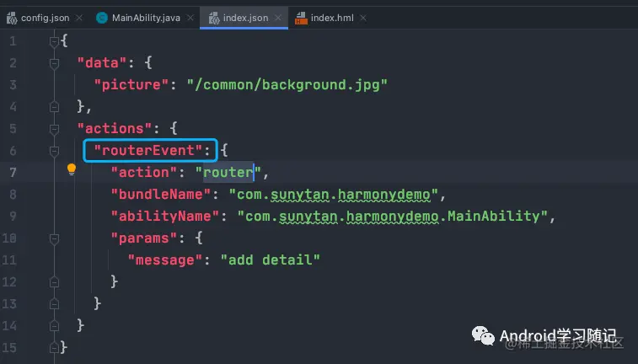Switch to the config.json tab
Viewport: 638px width, 364px height.
pyautogui.click(x=45, y=18)
